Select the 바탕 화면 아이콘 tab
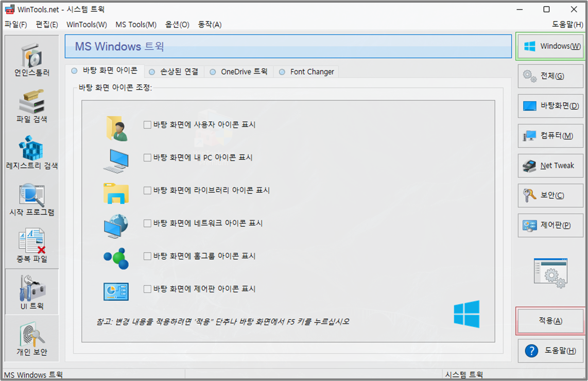 [x=105, y=71]
